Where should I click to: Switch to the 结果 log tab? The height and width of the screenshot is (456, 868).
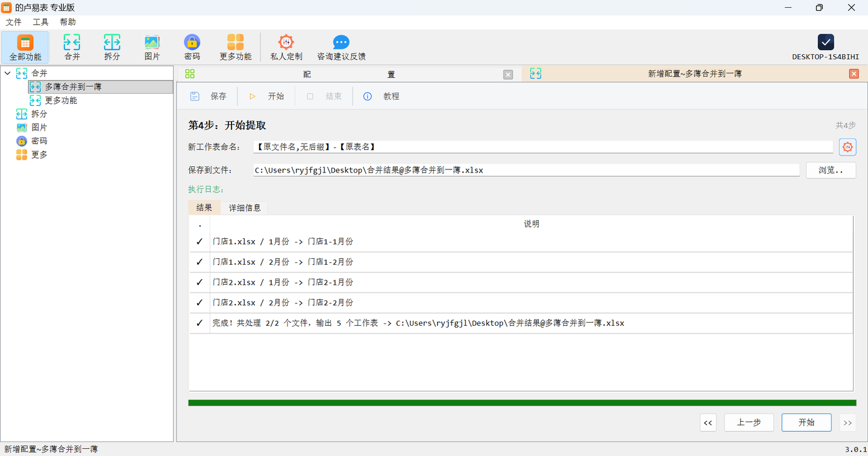click(x=204, y=207)
